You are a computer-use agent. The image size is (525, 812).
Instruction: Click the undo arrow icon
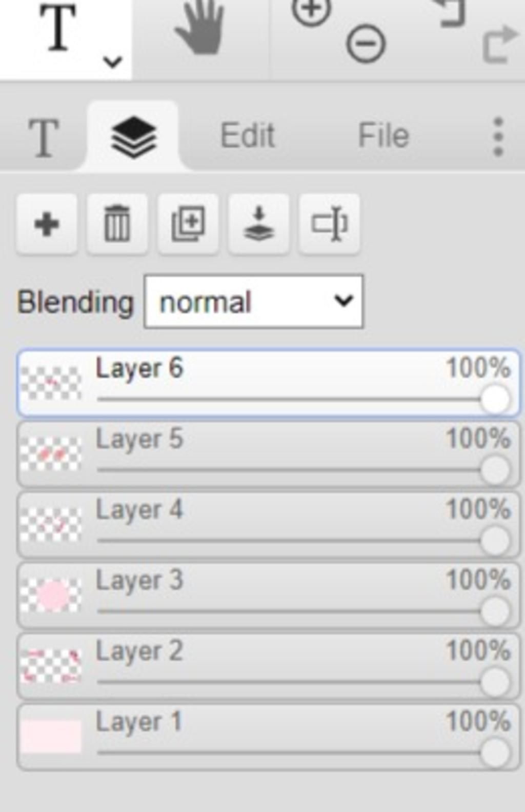451,13
